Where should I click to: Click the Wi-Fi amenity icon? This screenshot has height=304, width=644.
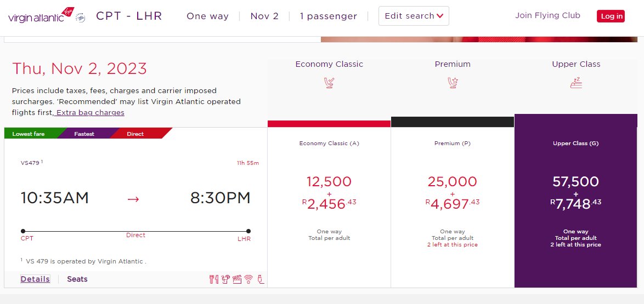(x=248, y=279)
